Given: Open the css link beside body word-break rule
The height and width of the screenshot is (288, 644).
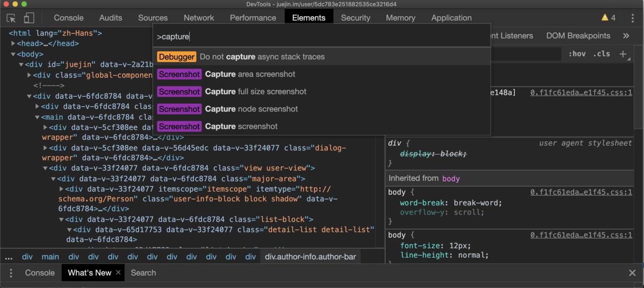Looking at the screenshot, I should pos(581,192).
